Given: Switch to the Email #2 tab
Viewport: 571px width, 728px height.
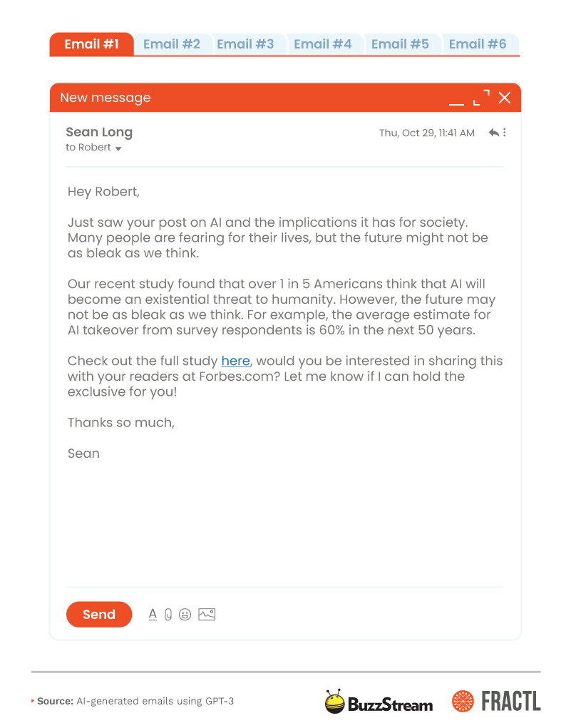Looking at the screenshot, I should click(172, 44).
